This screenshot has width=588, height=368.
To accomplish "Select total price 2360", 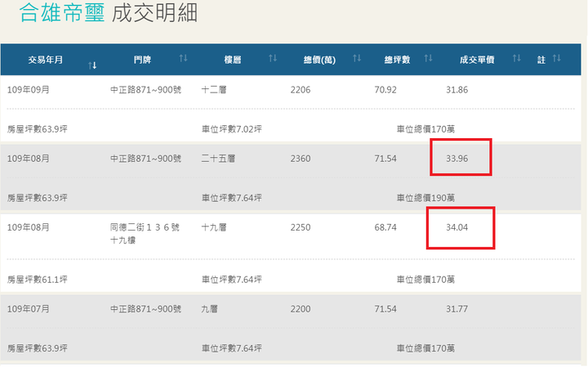I will [301, 159].
